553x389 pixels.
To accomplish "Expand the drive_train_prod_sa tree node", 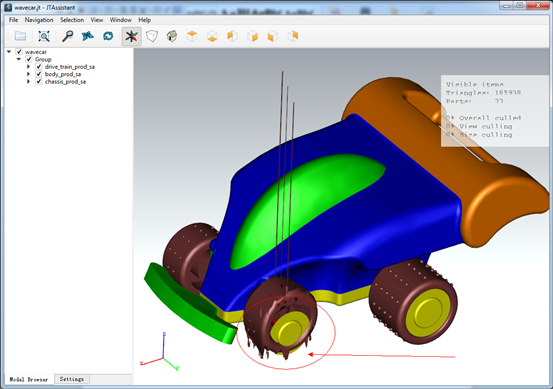I will coord(29,67).
